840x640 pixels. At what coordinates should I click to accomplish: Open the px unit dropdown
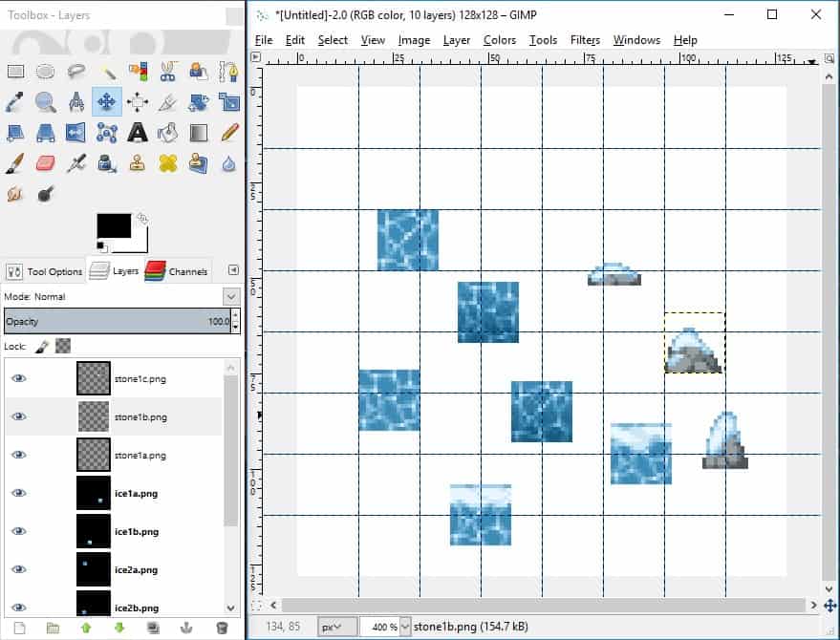point(337,626)
